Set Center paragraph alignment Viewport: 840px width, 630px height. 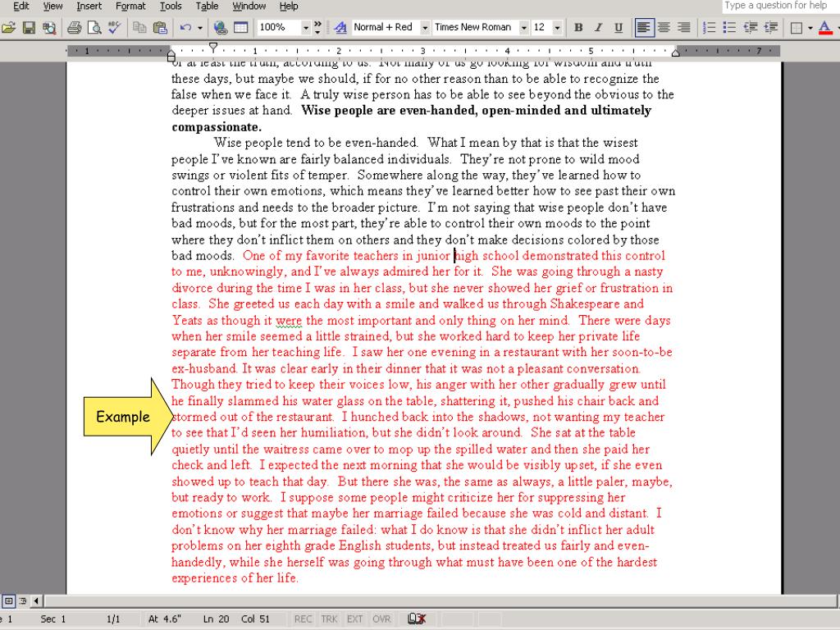[x=664, y=27]
